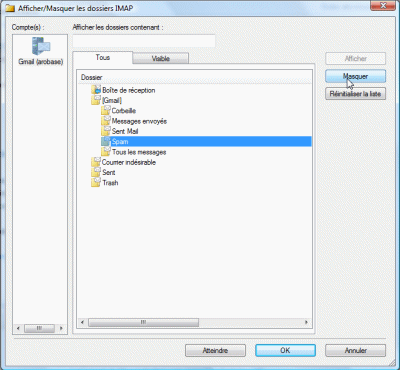Click folder list scroll right arrow
Screen dimensions: 400x370
[x=306, y=322]
